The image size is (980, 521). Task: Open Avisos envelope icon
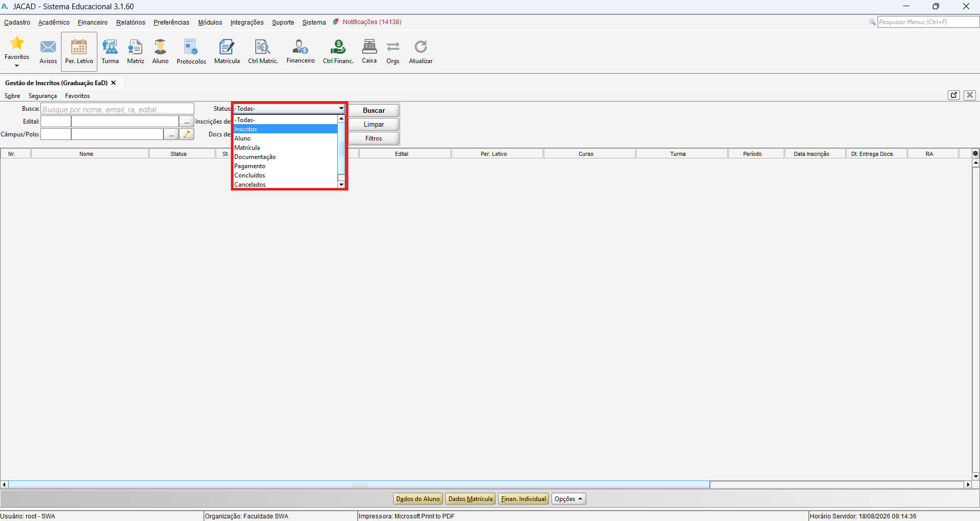48,47
